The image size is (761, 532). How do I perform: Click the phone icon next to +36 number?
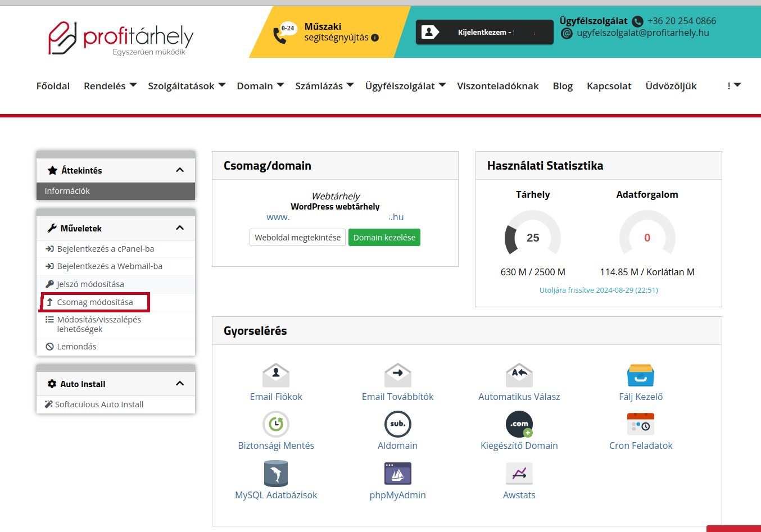tap(637, 21)
